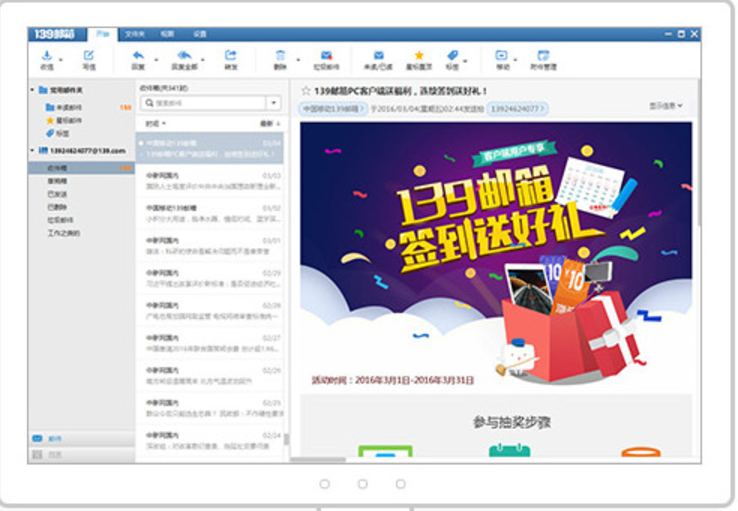Screen dimensions: 738x511
Task: Click the calendar icon below the Mail footer item
Action: [x=37, y=455]
